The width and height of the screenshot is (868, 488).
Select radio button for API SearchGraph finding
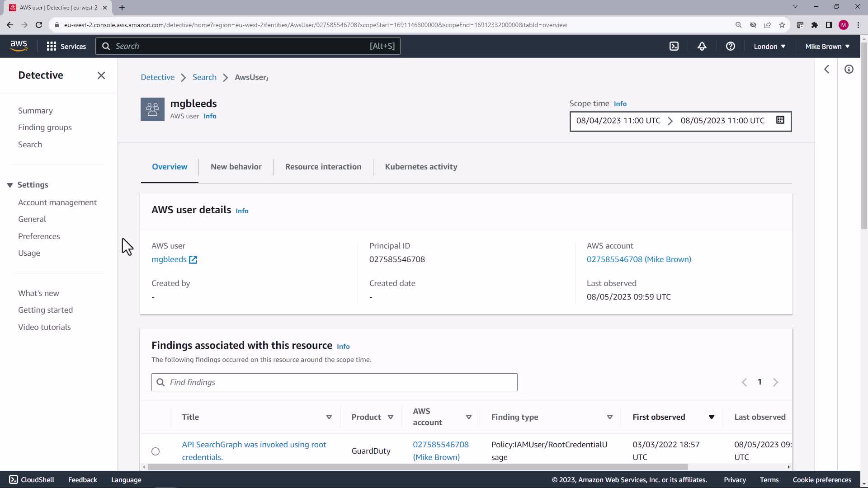point(156,451)
